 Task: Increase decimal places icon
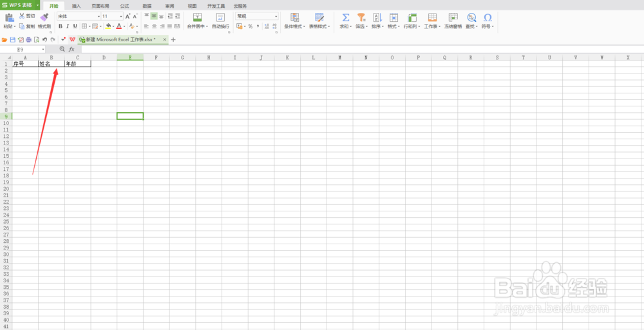pos(267,26)
